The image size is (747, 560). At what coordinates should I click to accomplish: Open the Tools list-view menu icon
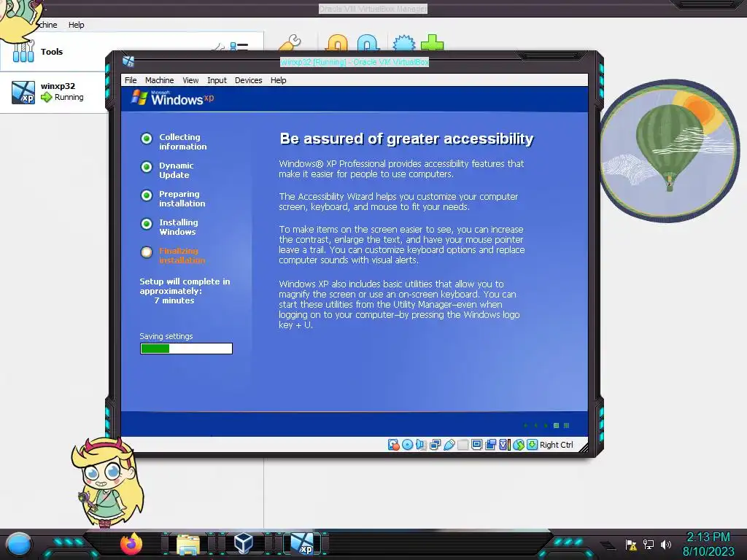click(239, 46)
